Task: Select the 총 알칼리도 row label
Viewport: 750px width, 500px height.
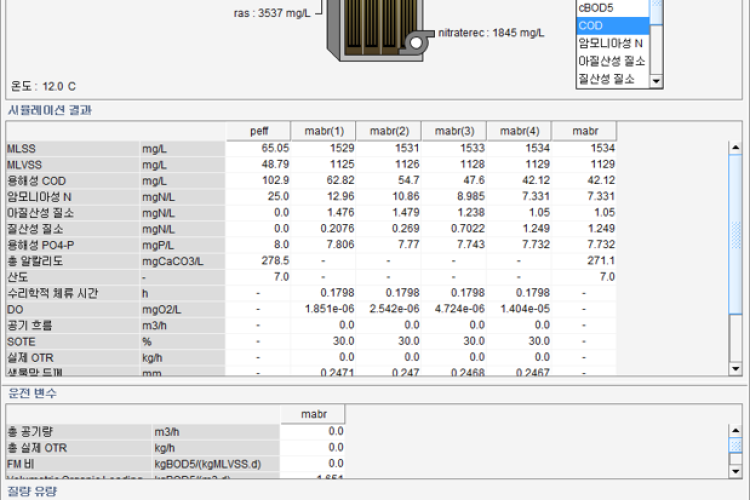Action: point(72,261)
